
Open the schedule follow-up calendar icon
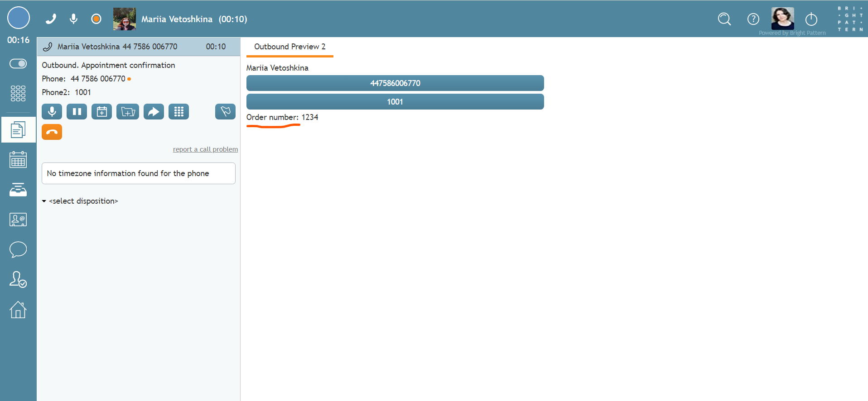coord(101,111)
